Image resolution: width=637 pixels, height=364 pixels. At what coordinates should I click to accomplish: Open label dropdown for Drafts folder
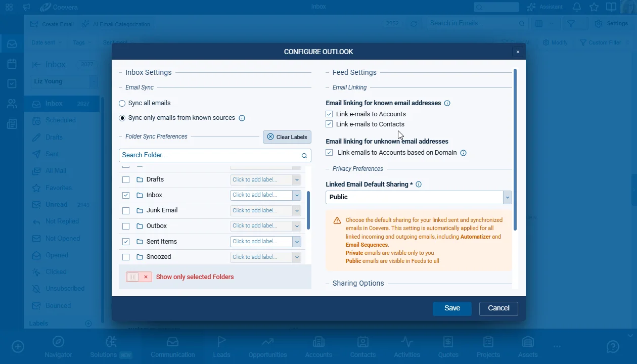pyautogui.click(x=297, y=179)
